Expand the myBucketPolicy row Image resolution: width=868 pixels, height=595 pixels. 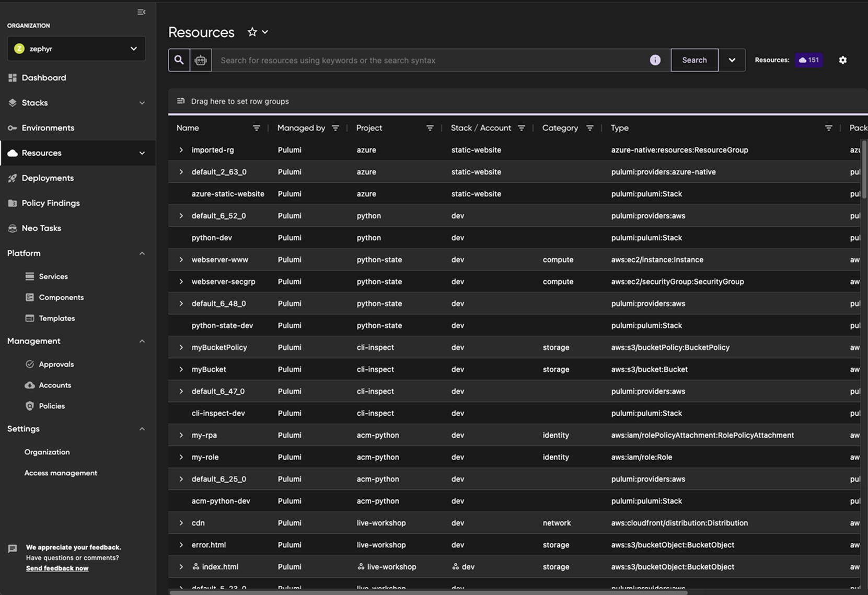181,347
